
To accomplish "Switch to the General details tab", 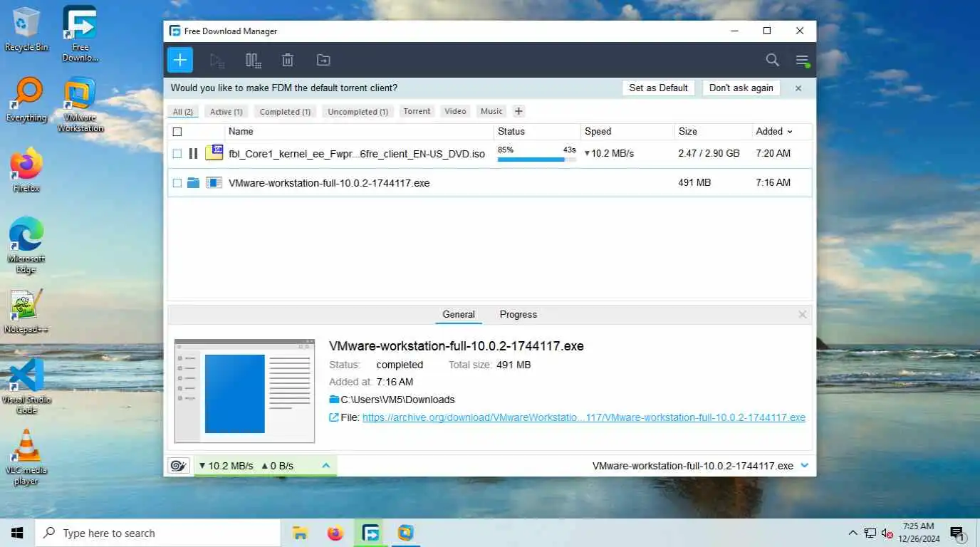I will point(459,314).
